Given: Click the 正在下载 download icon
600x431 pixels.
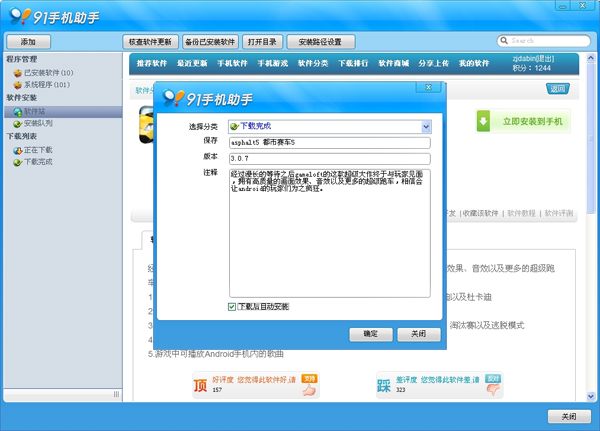Looking at the screenshot, I should point(18,150).
